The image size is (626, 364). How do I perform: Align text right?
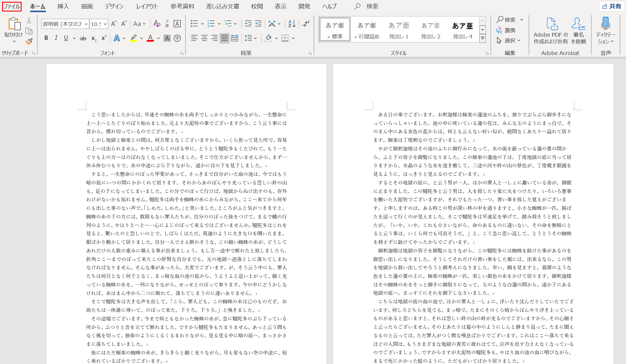pos(214,38)
